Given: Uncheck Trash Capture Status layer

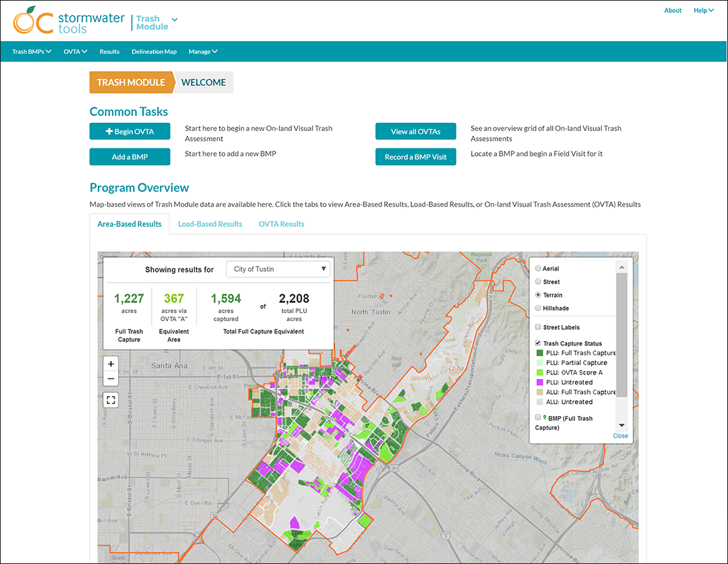Looking at the screenshot, I should tap(538, 343).
